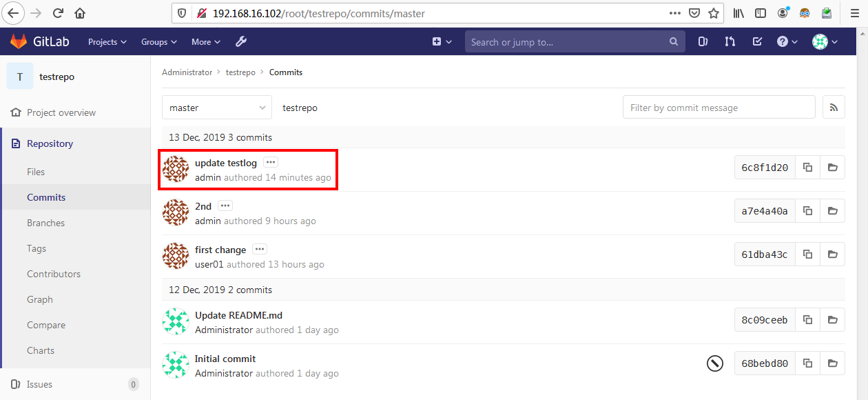This screenshot has height=400, width=868.
Task: Open the update testlog commit
Action: [x=226, y=163]
